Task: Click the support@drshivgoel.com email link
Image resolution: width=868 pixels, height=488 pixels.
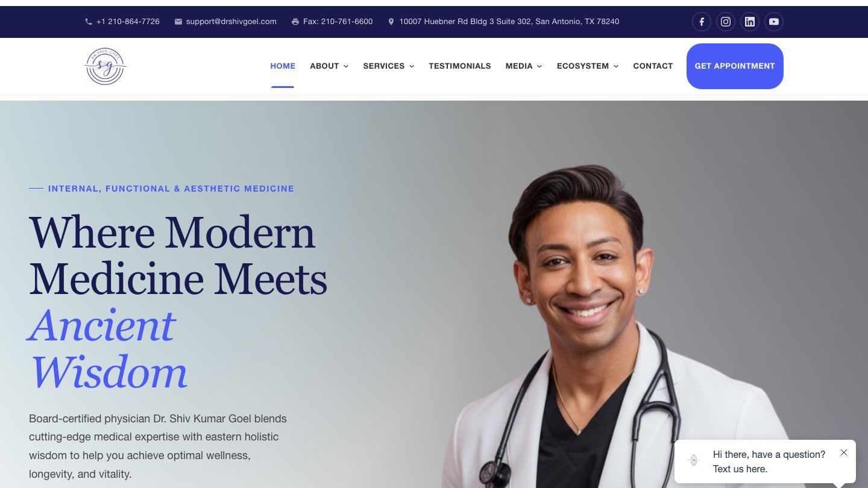Action: pyautogui.click(x=231, y=22)
